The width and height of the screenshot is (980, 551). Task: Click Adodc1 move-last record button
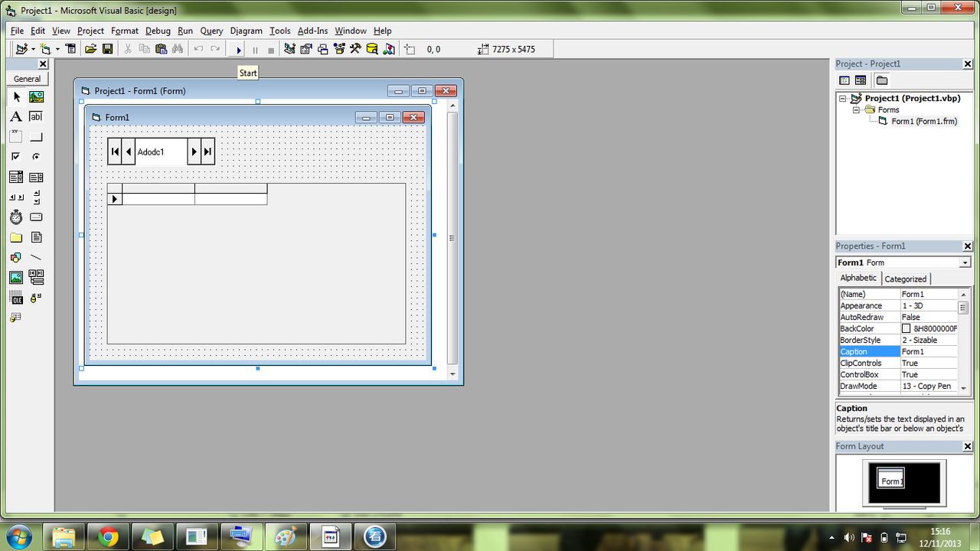(207, 152)
